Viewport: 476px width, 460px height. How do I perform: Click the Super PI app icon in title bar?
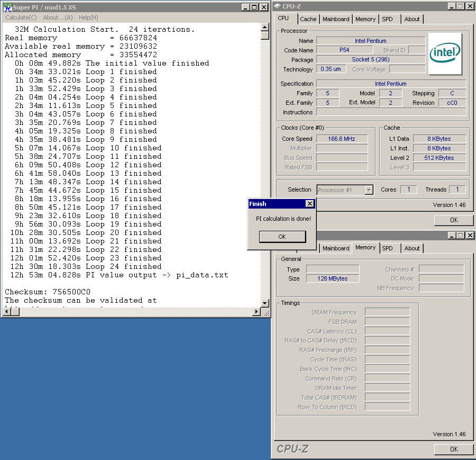(x=7, y=7)
